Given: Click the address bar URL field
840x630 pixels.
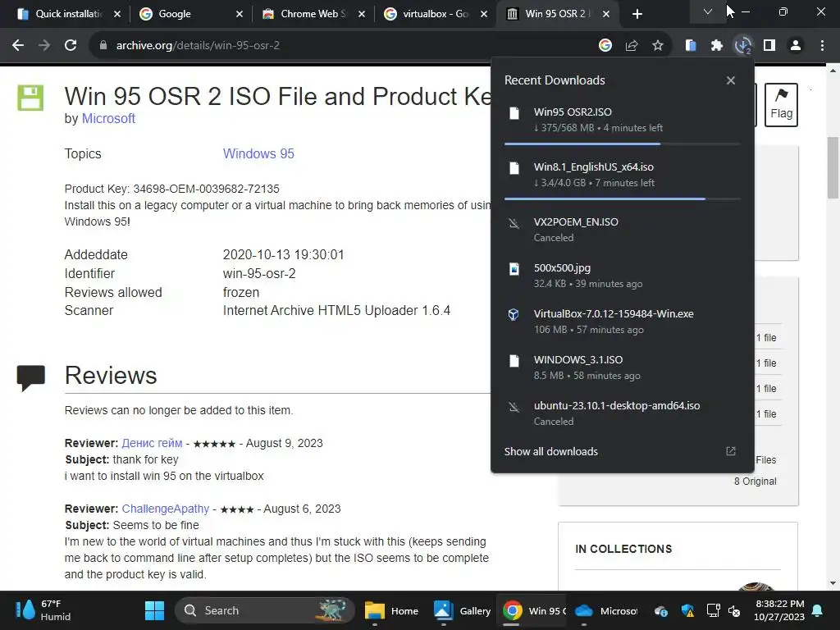Looking at the screenshot, I should (343, 46).
